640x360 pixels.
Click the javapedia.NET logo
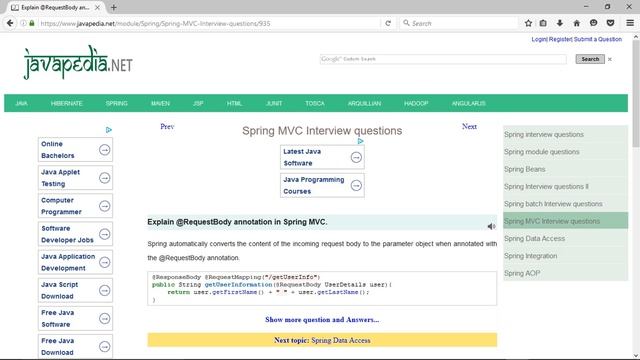tap(78, 62)
